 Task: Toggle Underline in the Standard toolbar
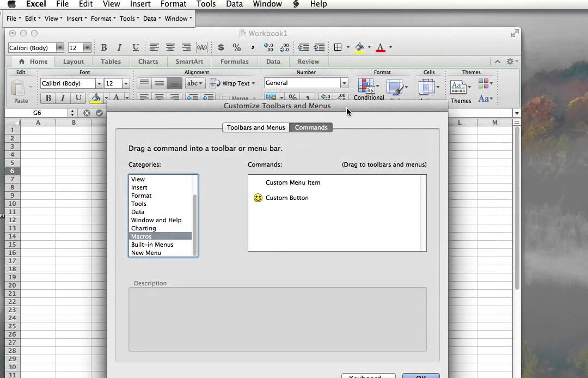tap(136, 47)
